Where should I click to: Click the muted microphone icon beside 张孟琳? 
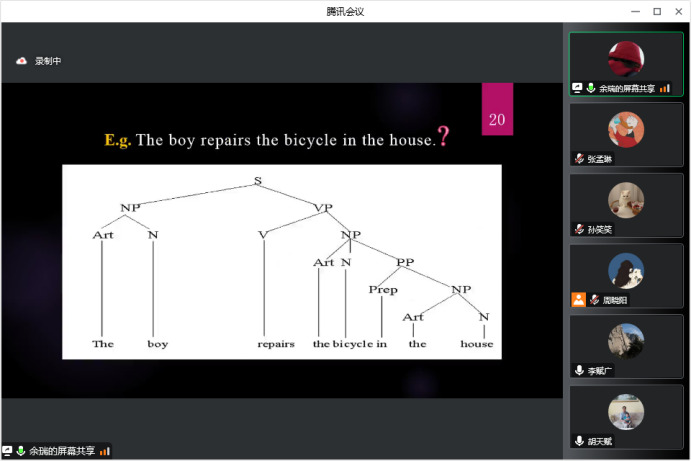(x=578, y=158)
